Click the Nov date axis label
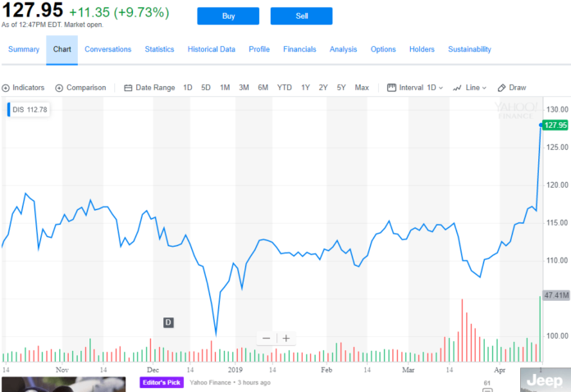This screenshot has width=571, height=392. coord(62,370)
